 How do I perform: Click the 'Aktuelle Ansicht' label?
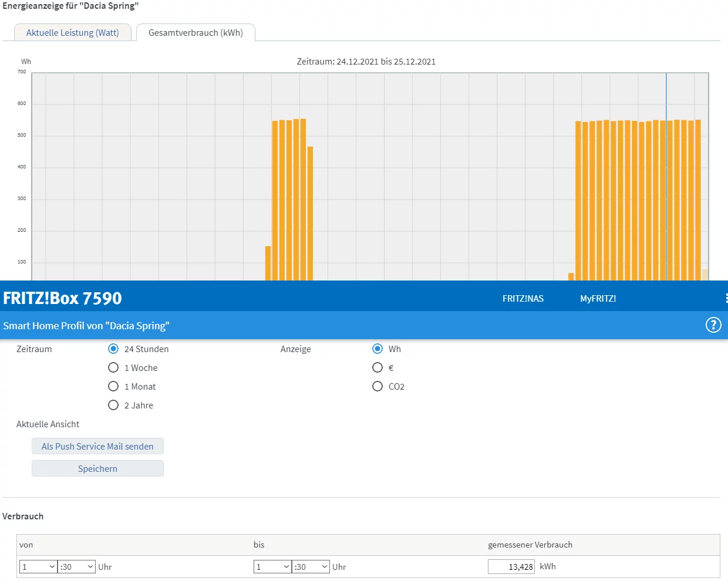point(48,424)
